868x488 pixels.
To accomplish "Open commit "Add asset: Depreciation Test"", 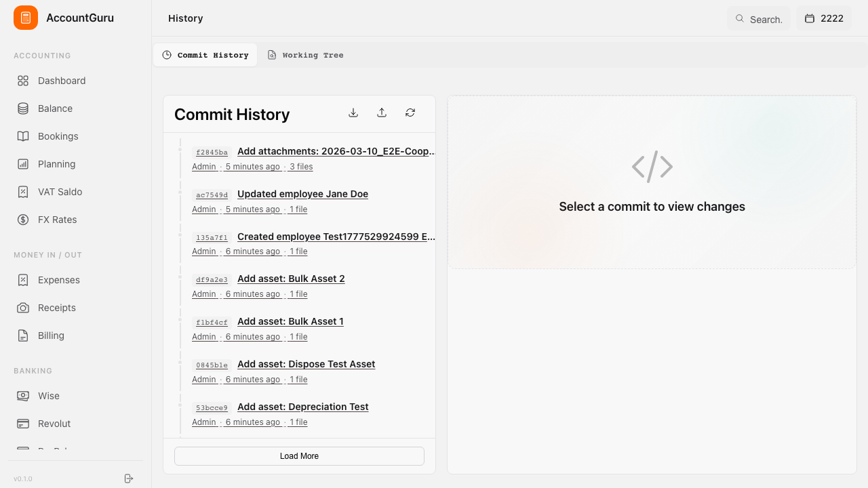I will tap(303, 407).
